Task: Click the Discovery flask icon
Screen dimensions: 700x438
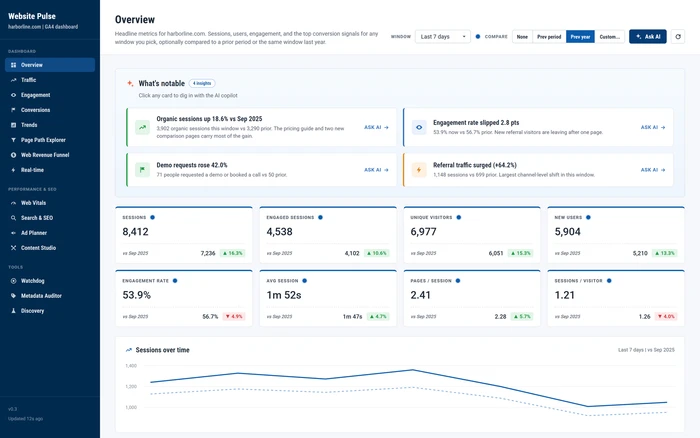Action: click(13, 311)
